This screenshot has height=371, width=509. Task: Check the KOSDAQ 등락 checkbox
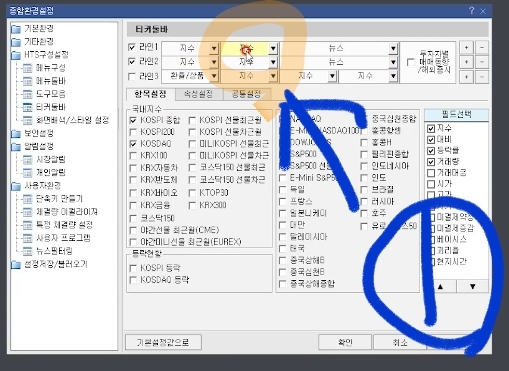click(x=133, y=280)
